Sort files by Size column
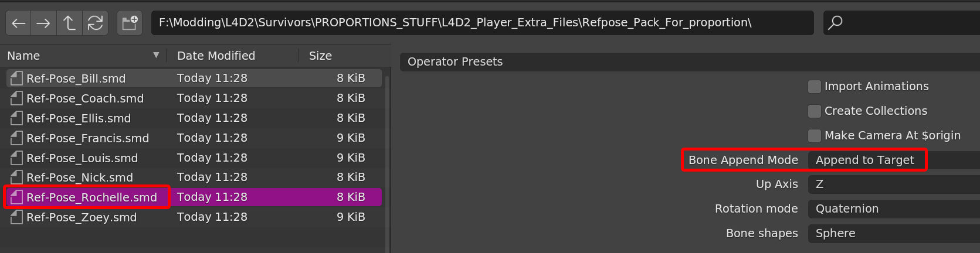 tap(320, 56)
